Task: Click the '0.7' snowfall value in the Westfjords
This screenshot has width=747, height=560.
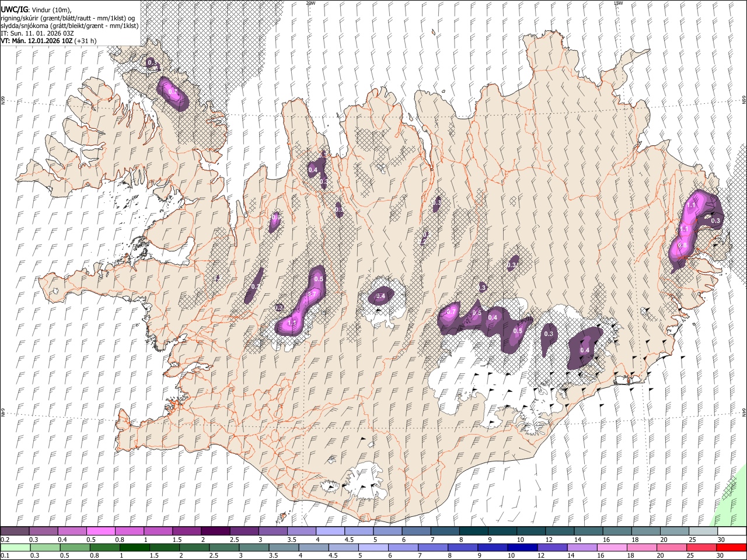Action: (x=173, y=92)
